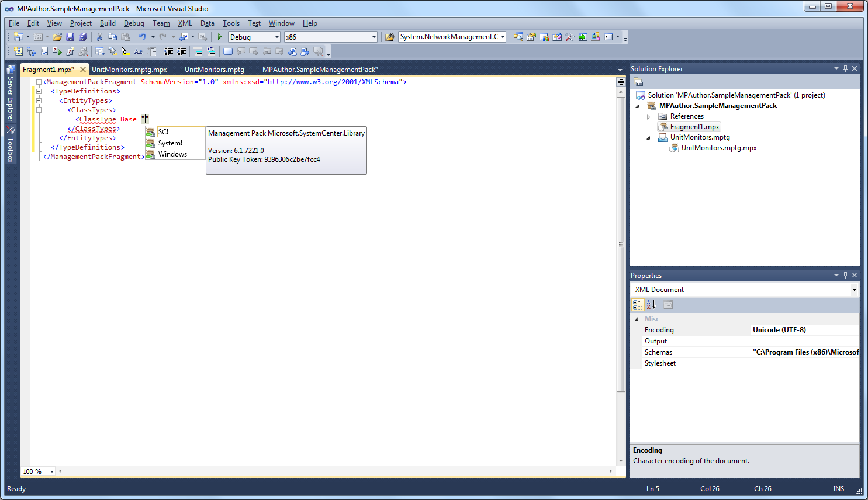This screenshot has height=500, width=868.
Task: Open the w3.org XMLSchema link
Action: coord(333,82)
